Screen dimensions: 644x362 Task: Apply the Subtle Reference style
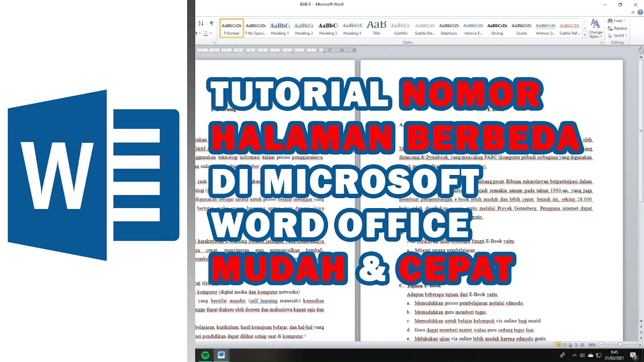click(x=570, y=28)
